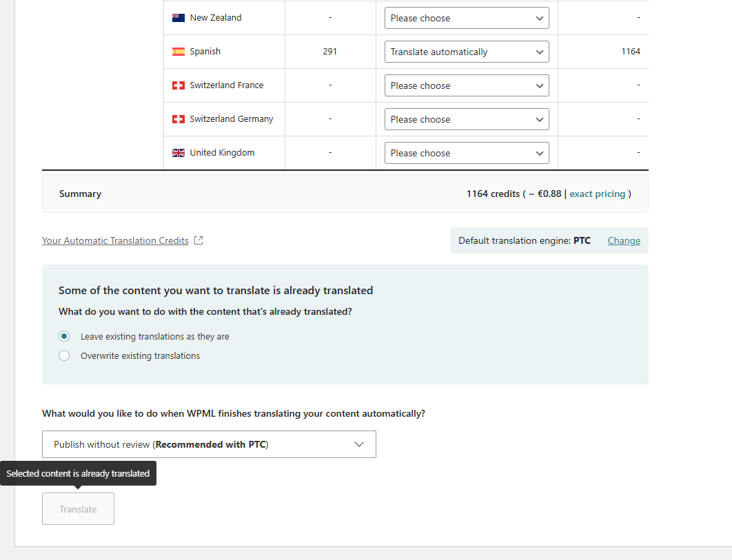This screenshot has width=732, height=560.
Task: Click the 'exact pricing' link
Action: [597, 194]
